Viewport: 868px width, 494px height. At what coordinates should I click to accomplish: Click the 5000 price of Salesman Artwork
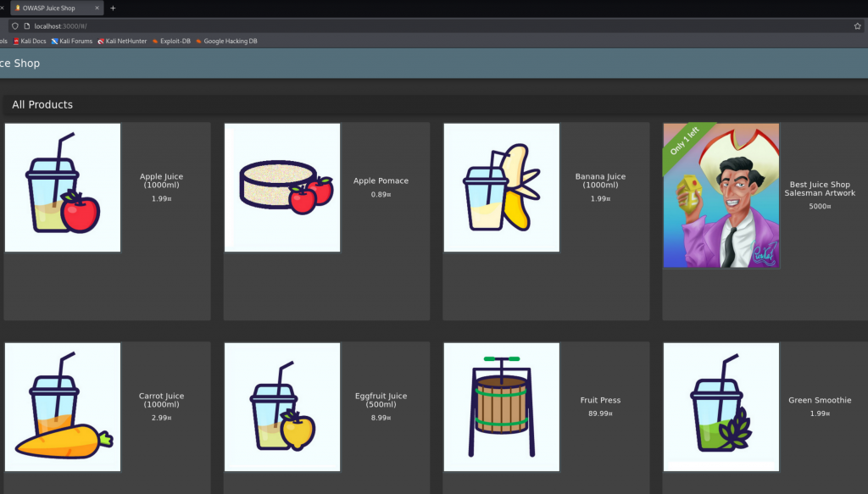coord(820,207)
